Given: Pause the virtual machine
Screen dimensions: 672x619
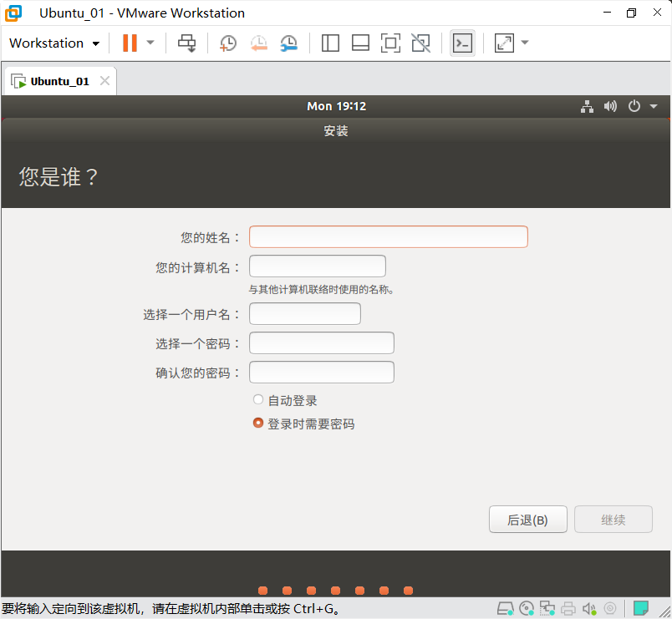Looking at the screenshot, I should coord(130,43).
